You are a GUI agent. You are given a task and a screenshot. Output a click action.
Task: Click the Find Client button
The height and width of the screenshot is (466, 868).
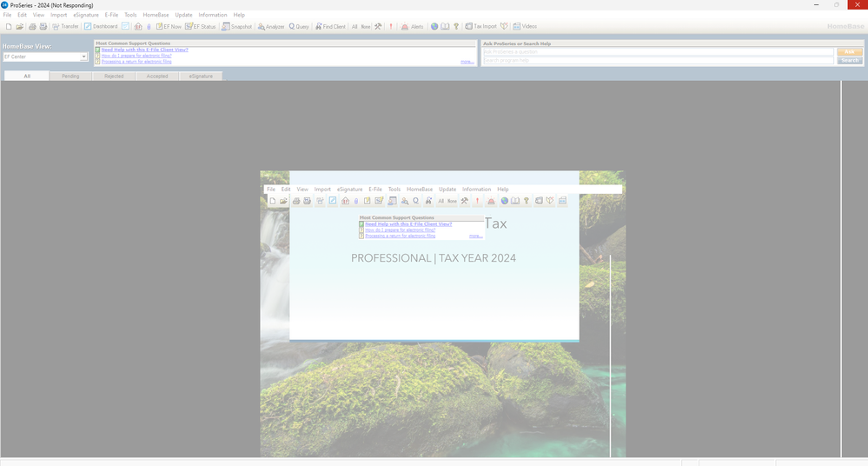point(330,27)
